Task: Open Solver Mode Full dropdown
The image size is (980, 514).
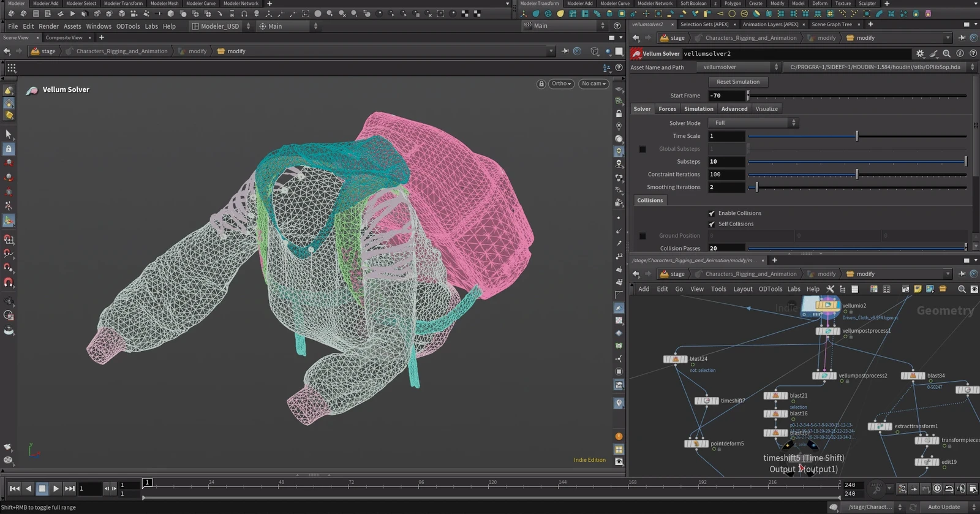Action: tap(753, 123)
